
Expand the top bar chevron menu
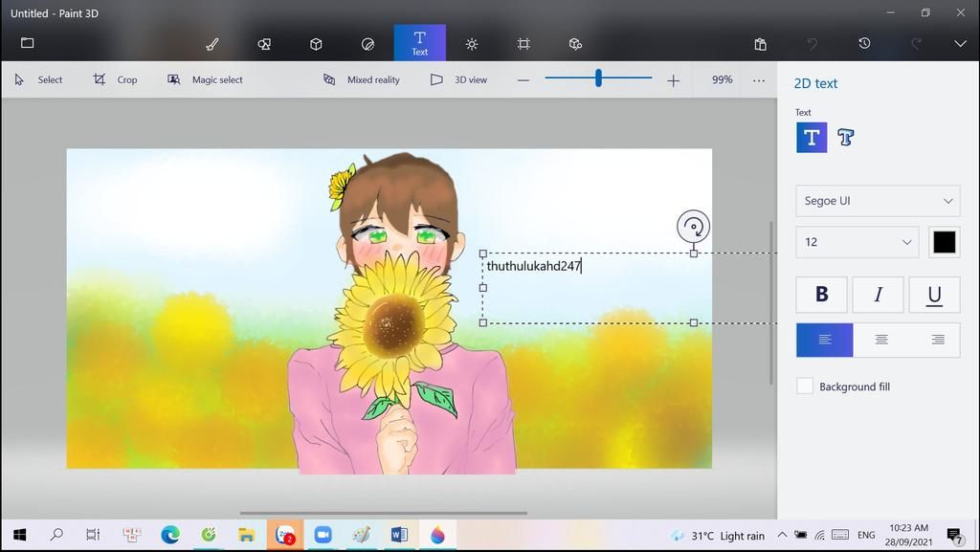(961, 44)
